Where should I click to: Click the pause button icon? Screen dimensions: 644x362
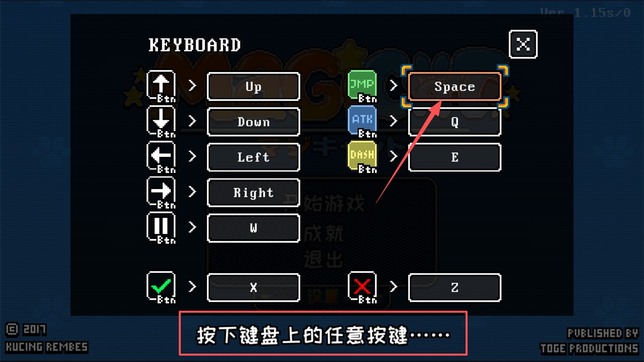coord(161,227)
